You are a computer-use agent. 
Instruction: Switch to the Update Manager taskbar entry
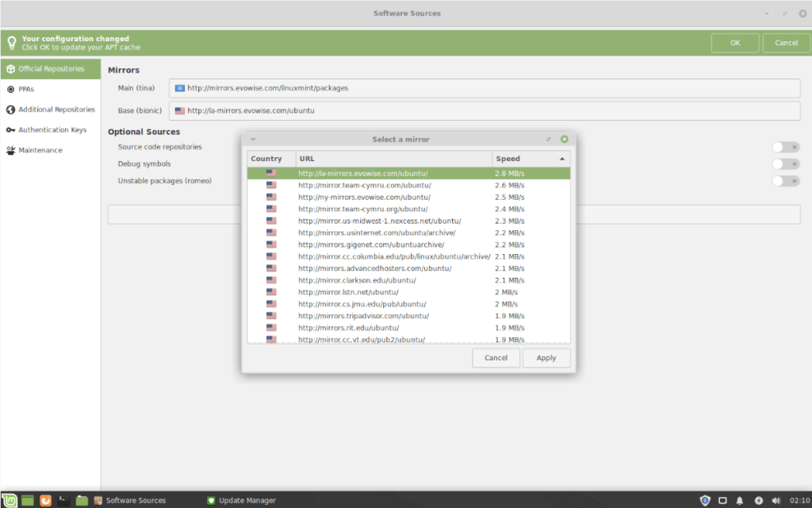[240, 500]
